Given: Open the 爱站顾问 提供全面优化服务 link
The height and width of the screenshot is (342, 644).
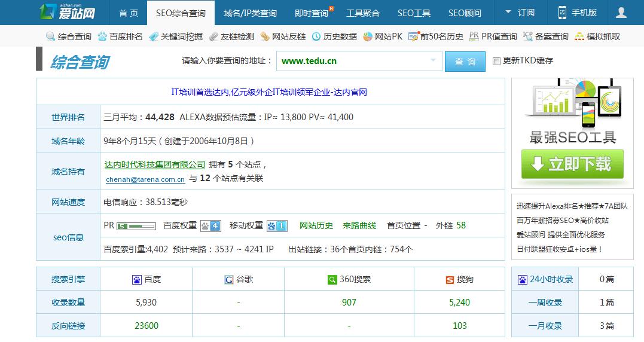Looking at the screenshot, I should pos(561,235).
